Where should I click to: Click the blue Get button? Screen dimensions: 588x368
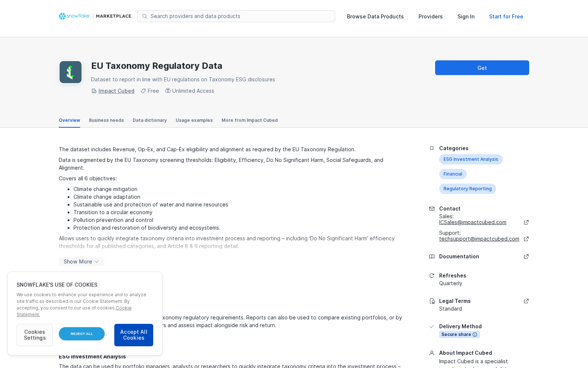pos(482,68)
